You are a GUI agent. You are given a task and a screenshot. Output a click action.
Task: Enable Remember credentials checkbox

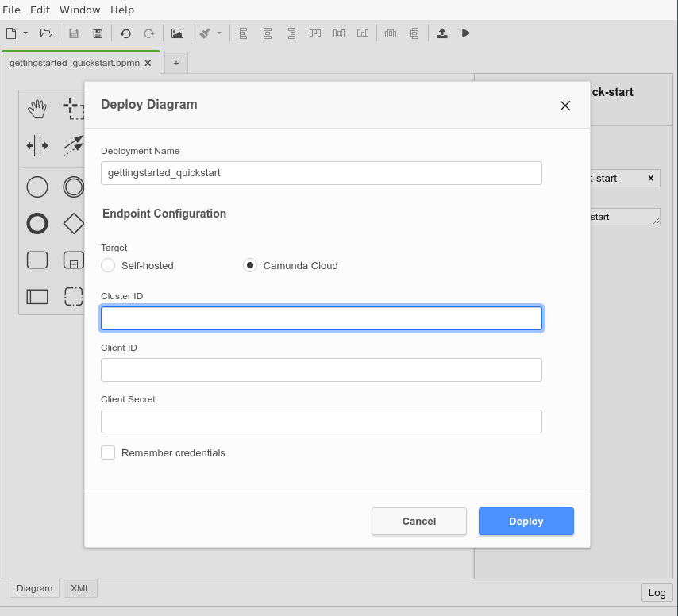(109, 452)
